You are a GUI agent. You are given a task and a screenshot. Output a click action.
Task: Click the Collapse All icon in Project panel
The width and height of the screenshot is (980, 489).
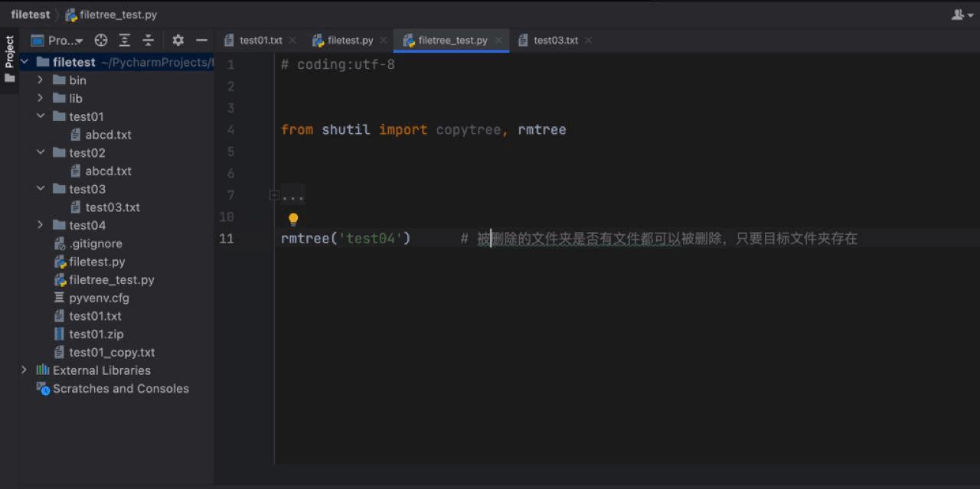click(x=149, y=41)
